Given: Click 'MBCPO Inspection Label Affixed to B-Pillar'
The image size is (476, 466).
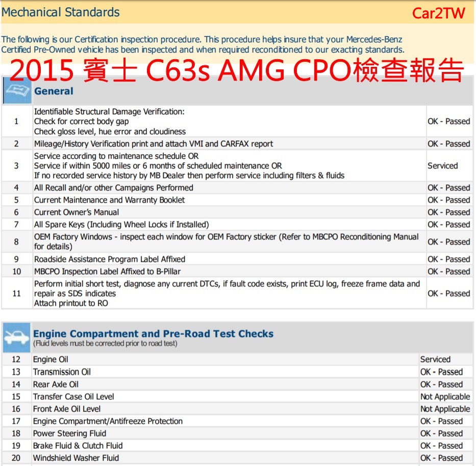Looking at the screenshot, I should point(107,271).
